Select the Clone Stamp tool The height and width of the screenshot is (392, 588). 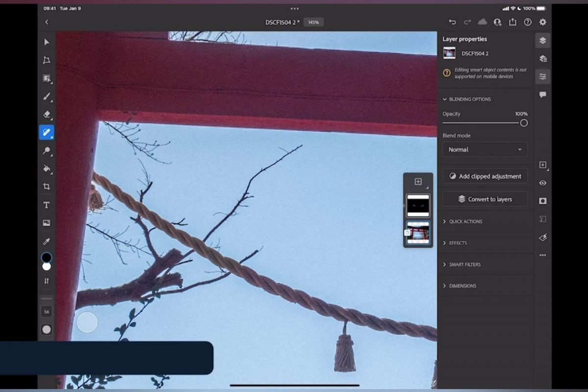click(47, 150)
